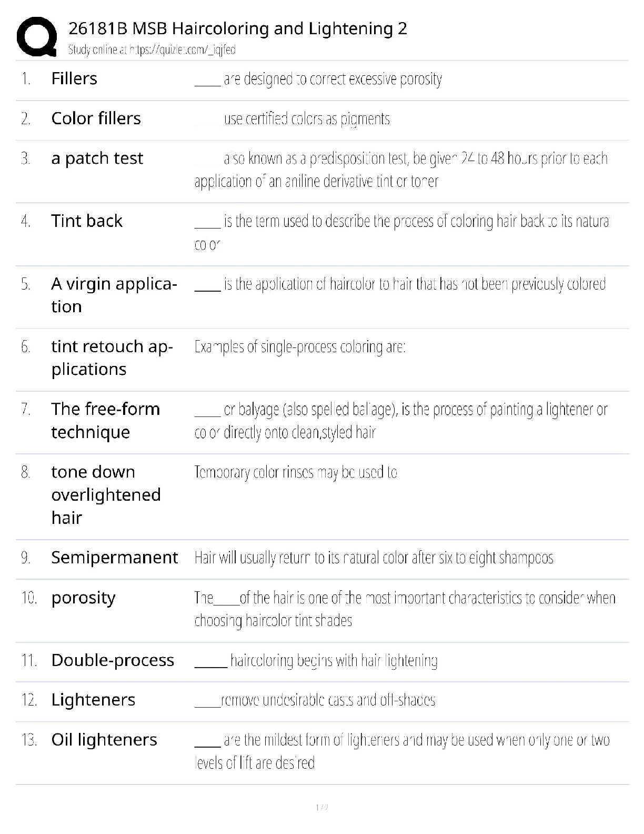Screen dimensions: 644x834
Task: Click the Quizlet logo icon
Action: point(37,37)
